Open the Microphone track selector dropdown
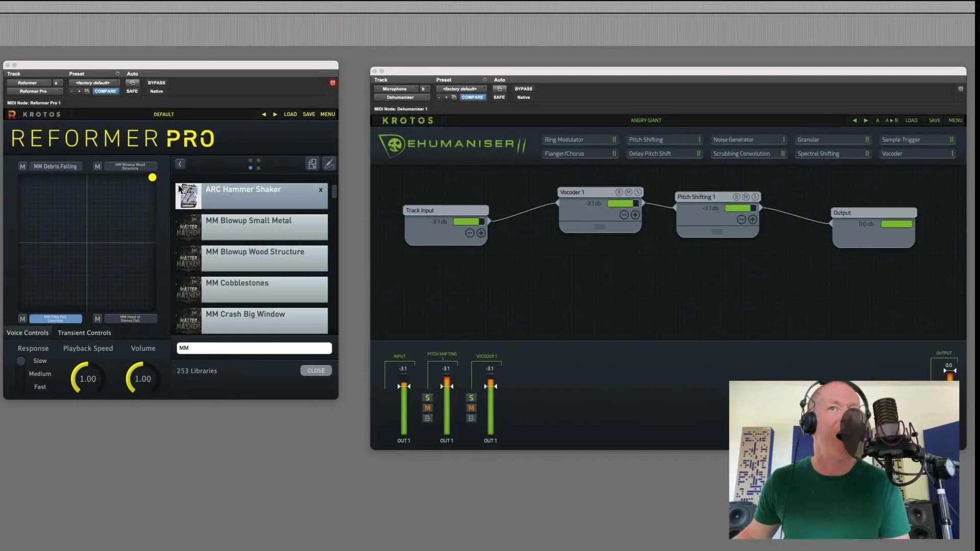The image size is (980, 551). 395,89
